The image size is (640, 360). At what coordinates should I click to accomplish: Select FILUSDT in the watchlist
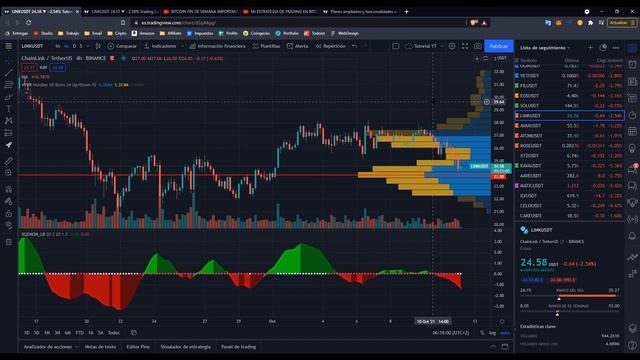click(x=569, y=86)
